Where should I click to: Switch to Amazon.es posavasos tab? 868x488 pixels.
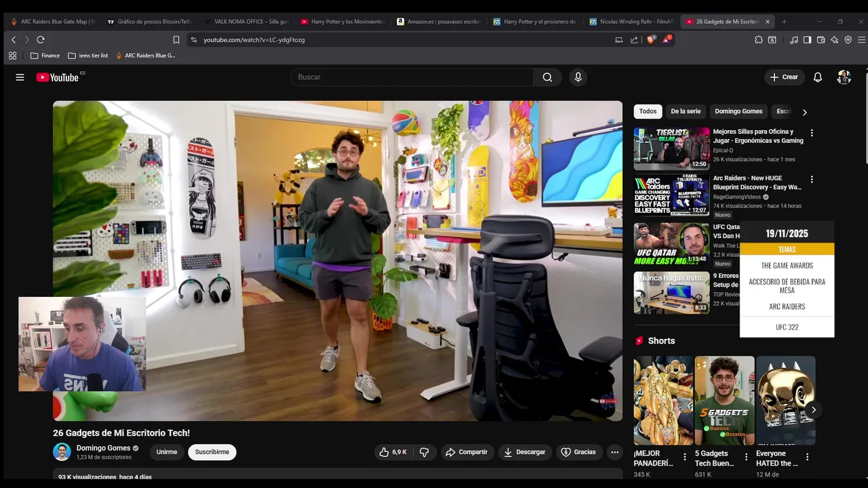click(438, 22)
